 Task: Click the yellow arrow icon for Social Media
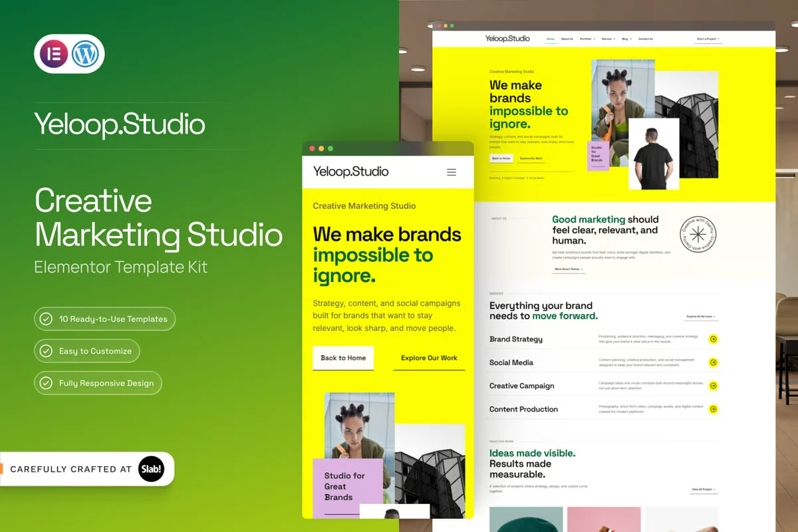(x=713, y=362)
